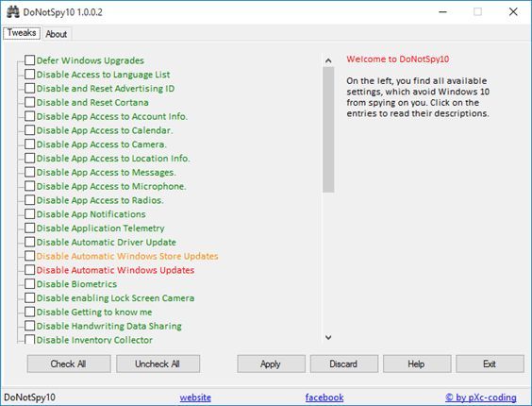The width and height of the screenshot is (532, 406).
Task: Toggle the Disable Biometrics checkbox
Action: 29,283
